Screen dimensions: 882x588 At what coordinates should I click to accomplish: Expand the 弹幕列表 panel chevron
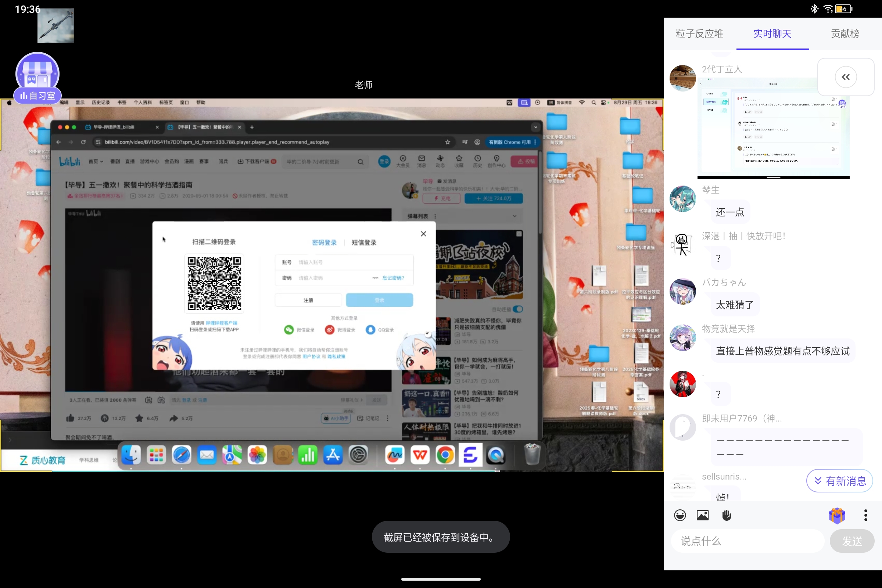[514, 216]
